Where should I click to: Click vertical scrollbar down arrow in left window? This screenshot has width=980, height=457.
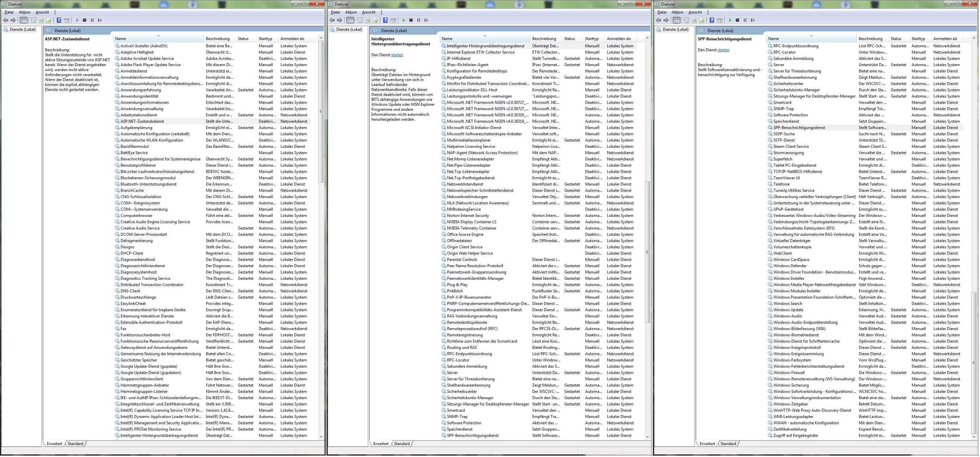pos(321,437)
